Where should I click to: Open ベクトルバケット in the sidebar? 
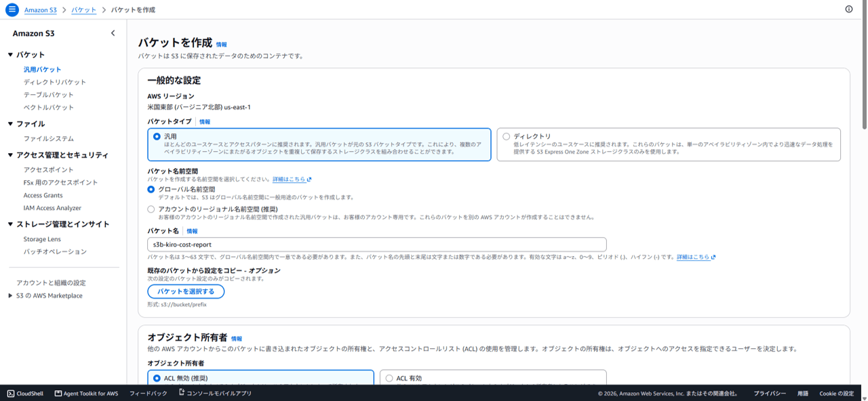[x=49, y=108]
